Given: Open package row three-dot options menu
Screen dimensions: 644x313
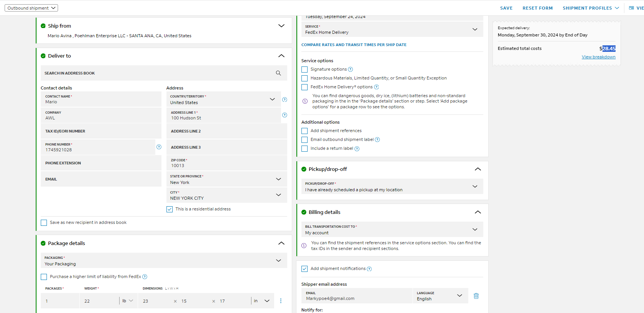Looking at the screenshot, I should pyautogui.click(x=281, y=301).
